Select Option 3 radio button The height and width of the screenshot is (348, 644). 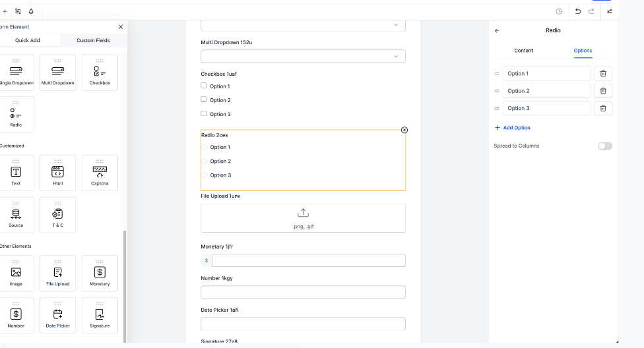point(204,175)
